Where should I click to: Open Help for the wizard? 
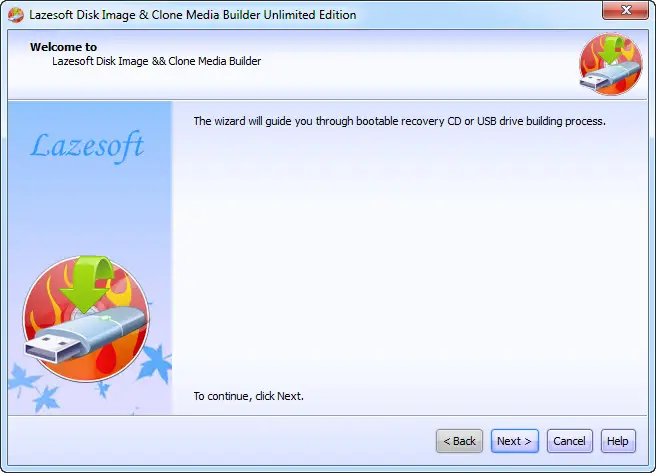pyautogui.click(x=618, y=441)
